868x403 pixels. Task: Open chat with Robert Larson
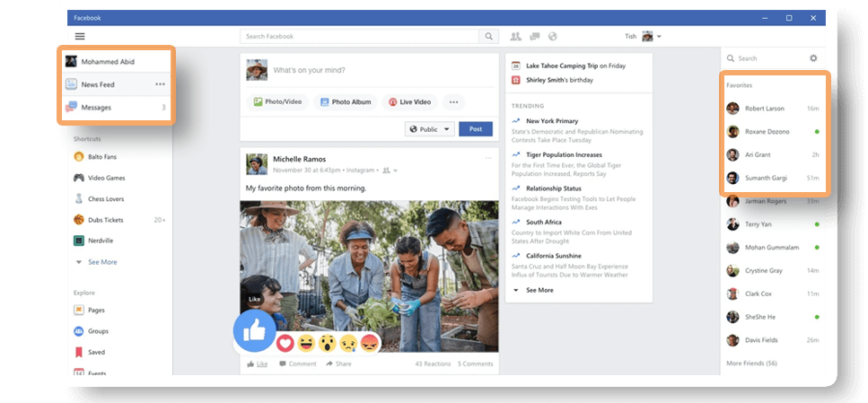point(773,109)
